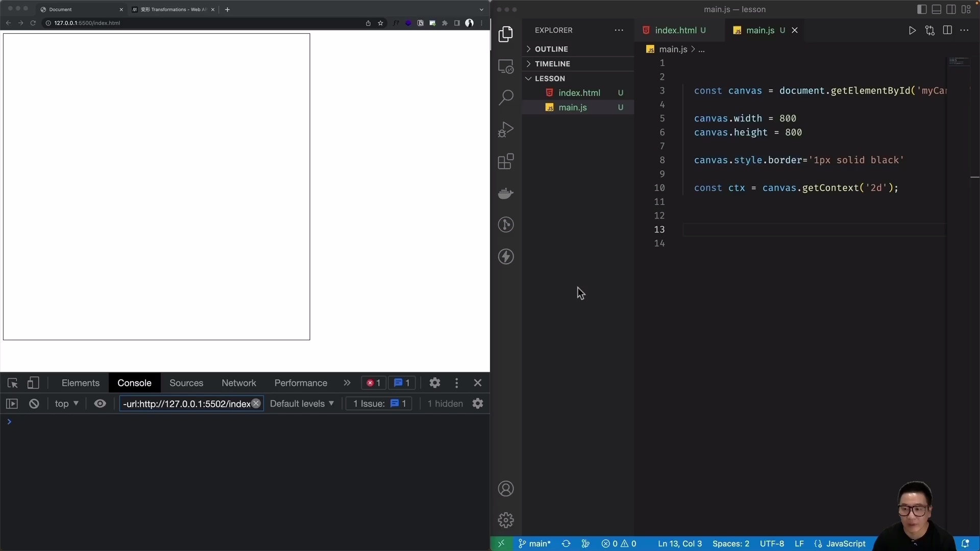Viewport: 980px width, 551px height.
Task: Open the VS Code notifications bell
Action: (965, 544)
